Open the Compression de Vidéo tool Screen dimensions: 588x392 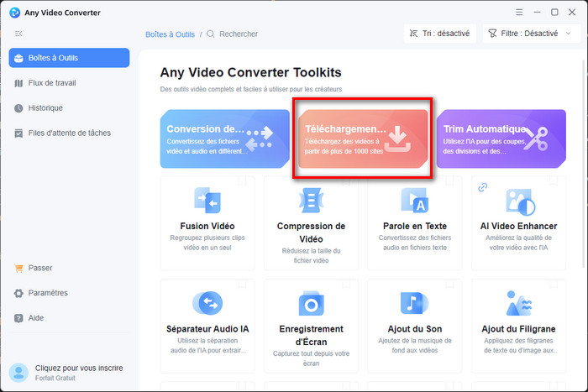[312, 223]
